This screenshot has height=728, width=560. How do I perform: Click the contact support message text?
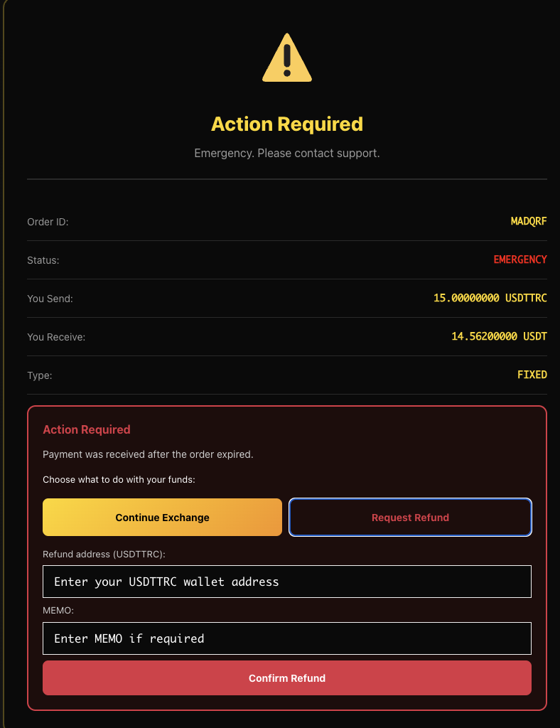[x=286, y=153]
